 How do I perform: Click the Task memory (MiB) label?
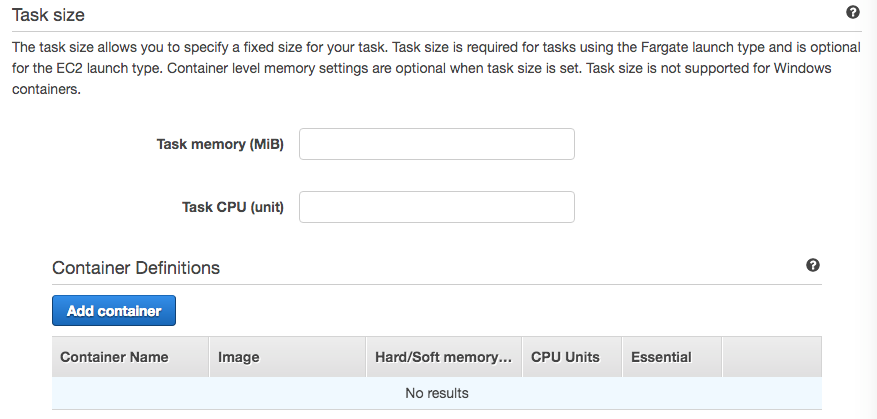tap(220, 144)
